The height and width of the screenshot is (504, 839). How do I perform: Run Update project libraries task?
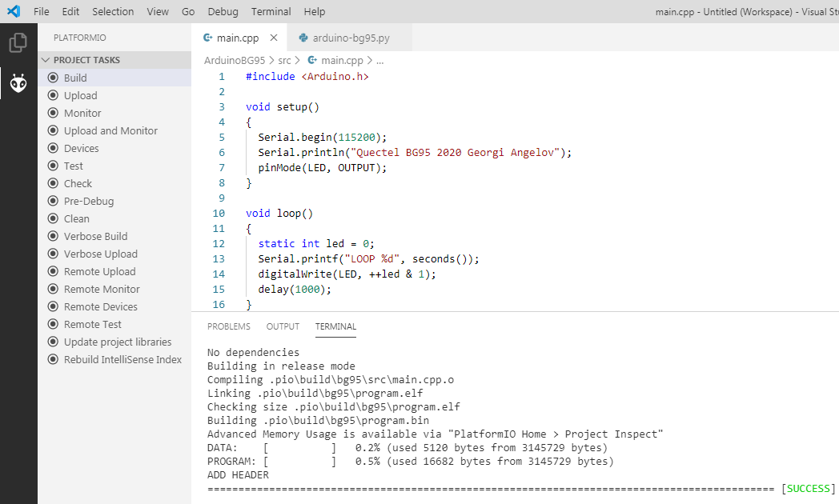click(115, 342)
